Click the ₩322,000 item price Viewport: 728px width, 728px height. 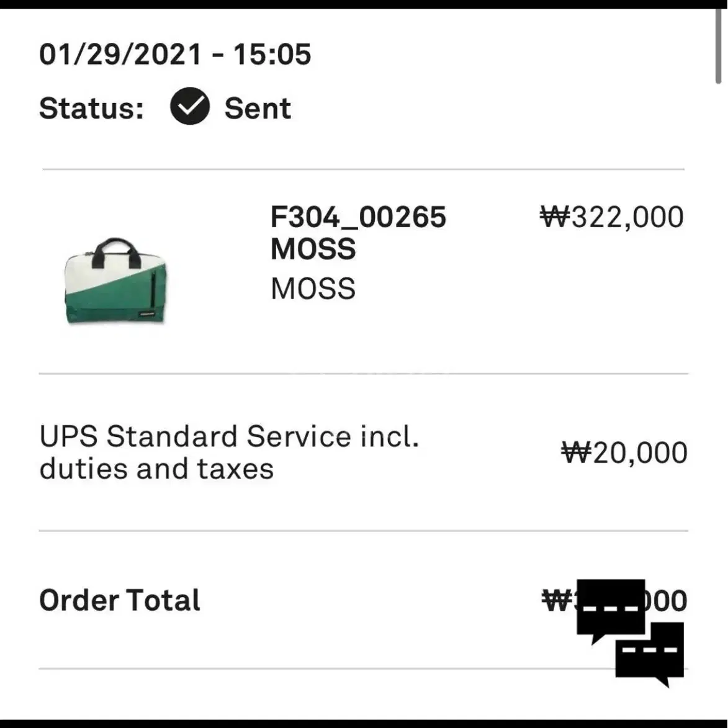[x=612, y=217]
